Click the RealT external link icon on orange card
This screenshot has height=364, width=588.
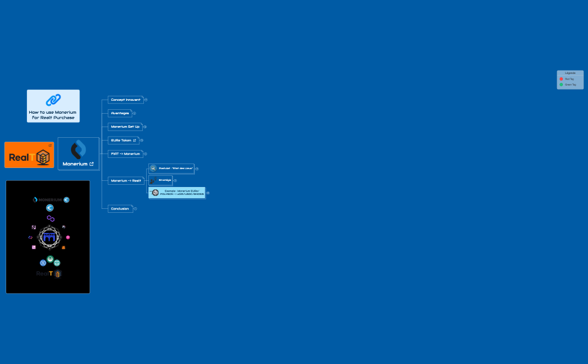coord(50,146)
